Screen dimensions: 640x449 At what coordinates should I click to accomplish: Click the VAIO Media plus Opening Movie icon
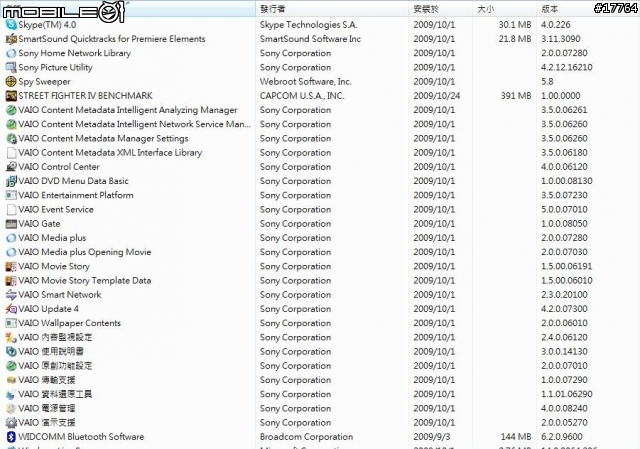coord(11,252)
